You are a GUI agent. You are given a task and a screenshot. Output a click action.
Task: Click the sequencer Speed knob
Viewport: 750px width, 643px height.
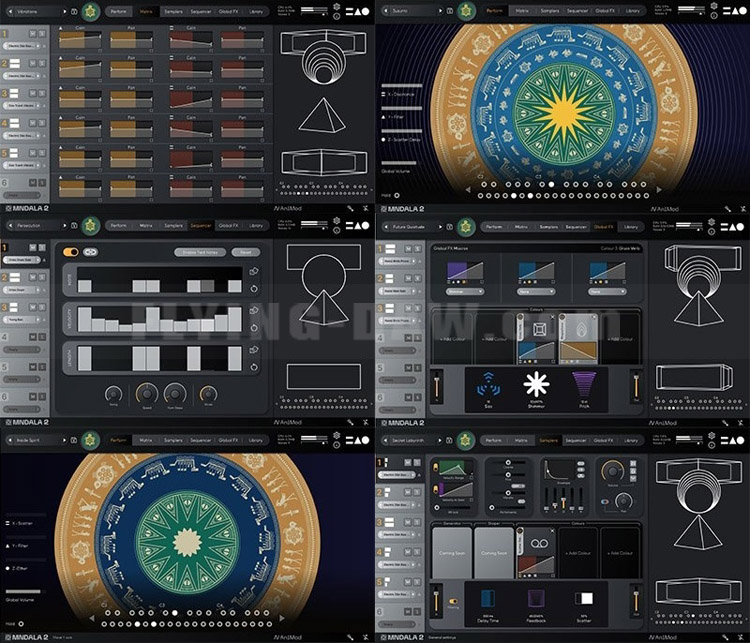tap(147, 393)
